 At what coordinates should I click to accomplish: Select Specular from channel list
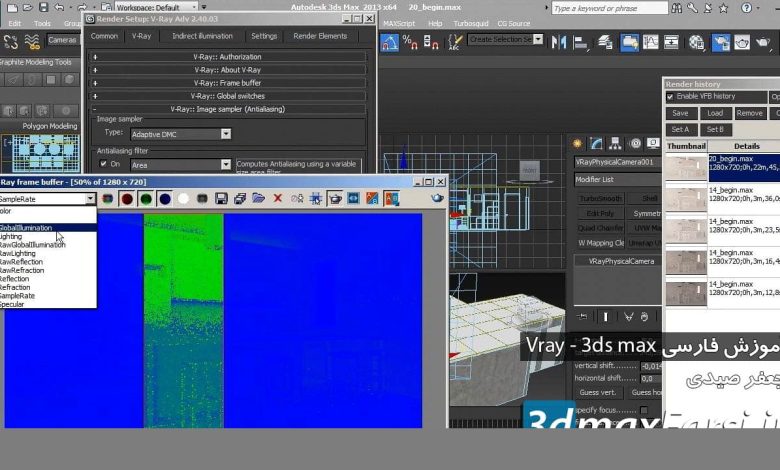(48, 304)
